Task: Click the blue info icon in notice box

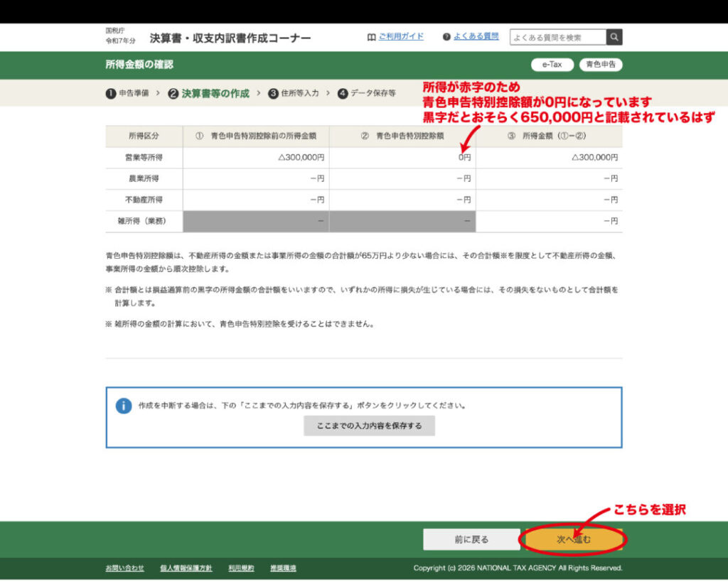Action: click(x=124, y=406)
